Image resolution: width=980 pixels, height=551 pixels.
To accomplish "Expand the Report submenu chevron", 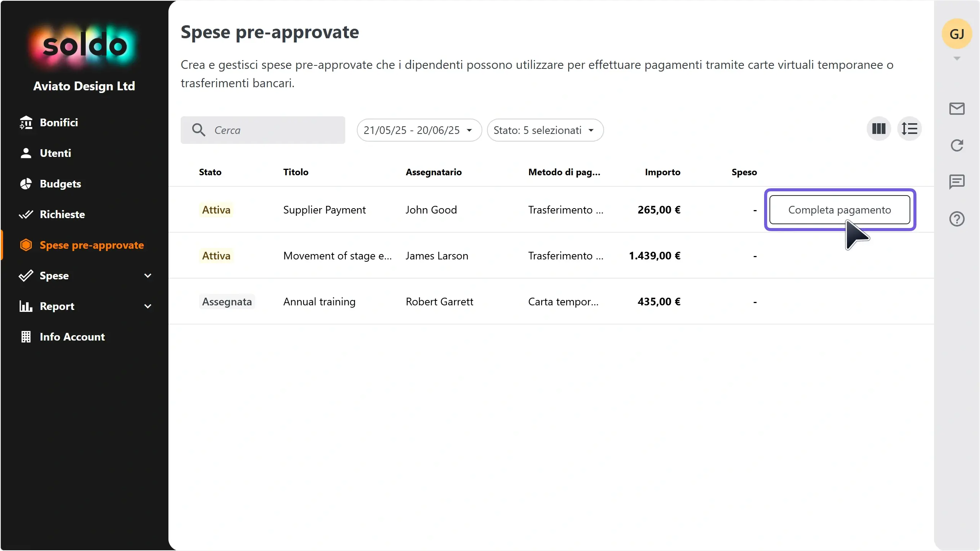I will [148, 306].
